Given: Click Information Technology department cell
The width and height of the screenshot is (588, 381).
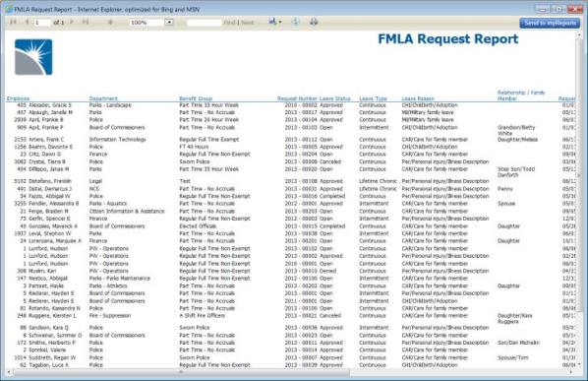Looking at the screenshot, I should click(117, 139).
